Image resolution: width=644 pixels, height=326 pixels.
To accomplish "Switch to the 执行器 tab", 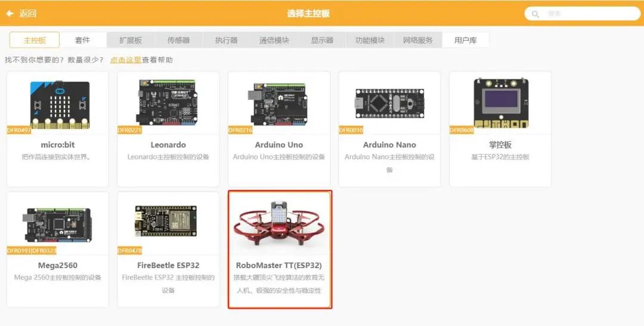I will coord(227,40).
